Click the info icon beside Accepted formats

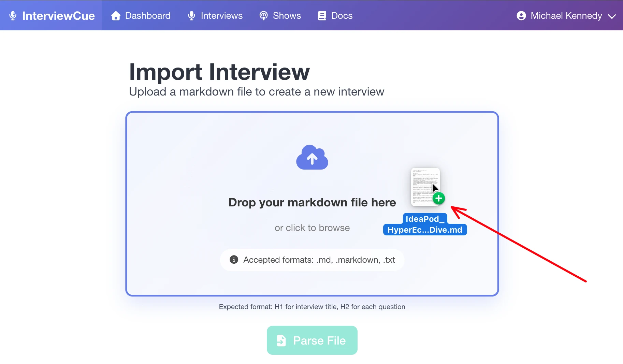point(234,260)
